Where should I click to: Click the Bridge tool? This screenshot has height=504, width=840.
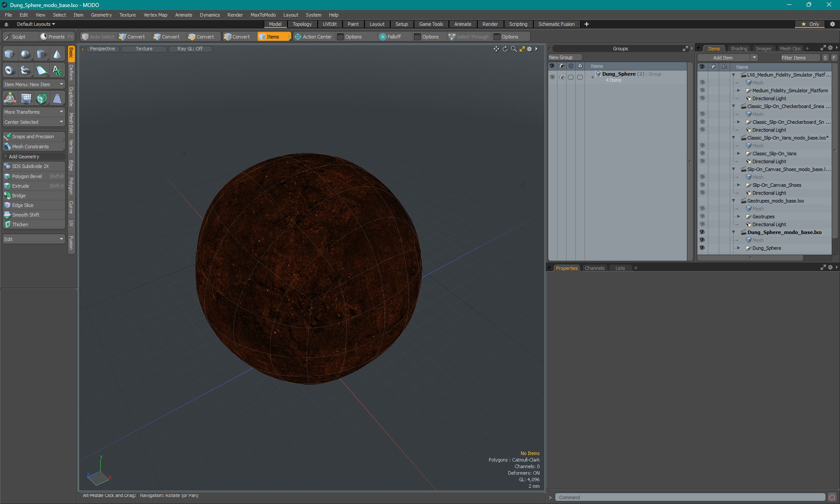point(34,196)
